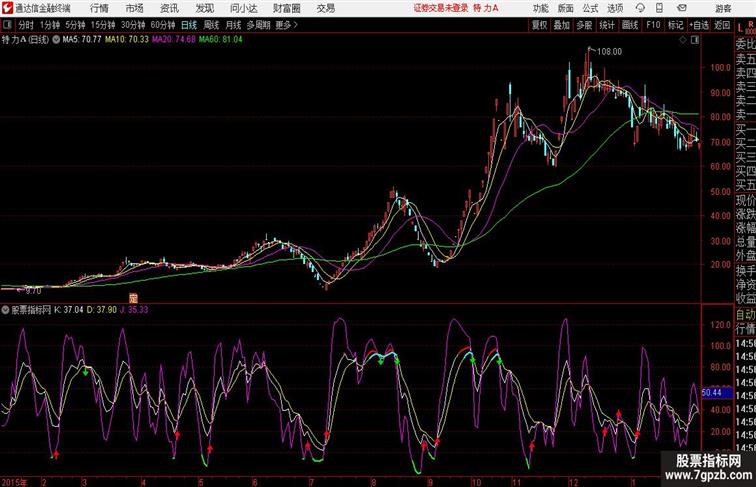Open the 功能 menu

pos(540,8)
